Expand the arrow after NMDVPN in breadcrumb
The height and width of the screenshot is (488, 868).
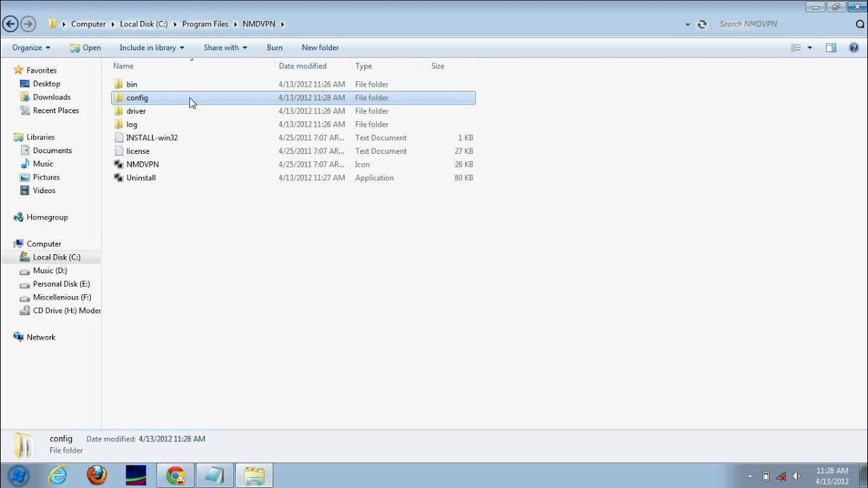pyautogui.click(x=282, y=24)
